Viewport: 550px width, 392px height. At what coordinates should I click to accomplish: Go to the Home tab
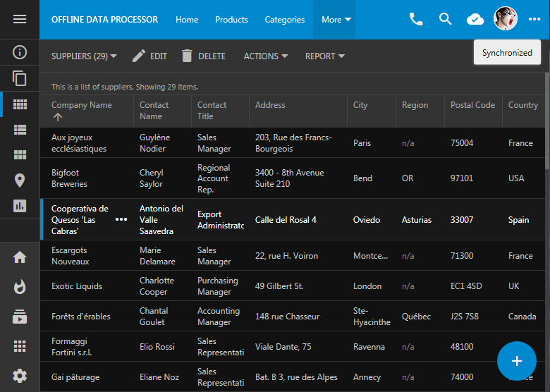point(187,20)
